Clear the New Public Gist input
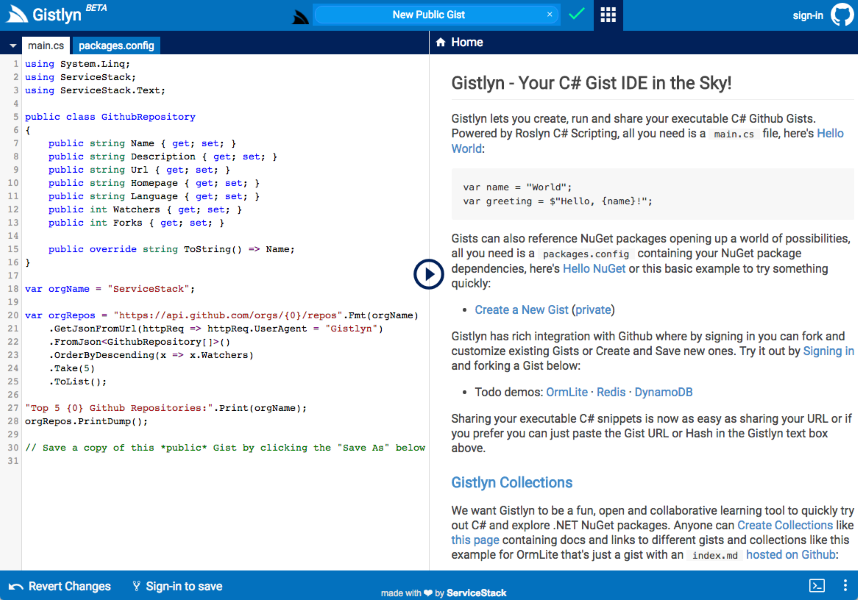 coord(549,15)
